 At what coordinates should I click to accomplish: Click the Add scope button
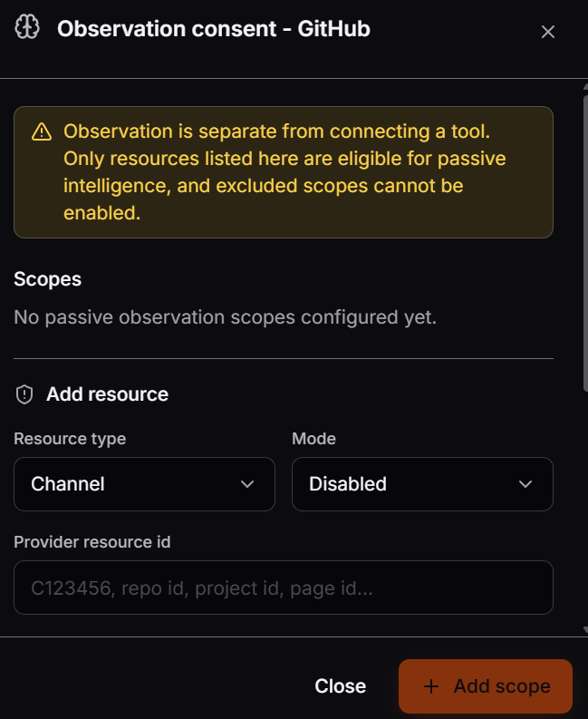click(486, 686)
